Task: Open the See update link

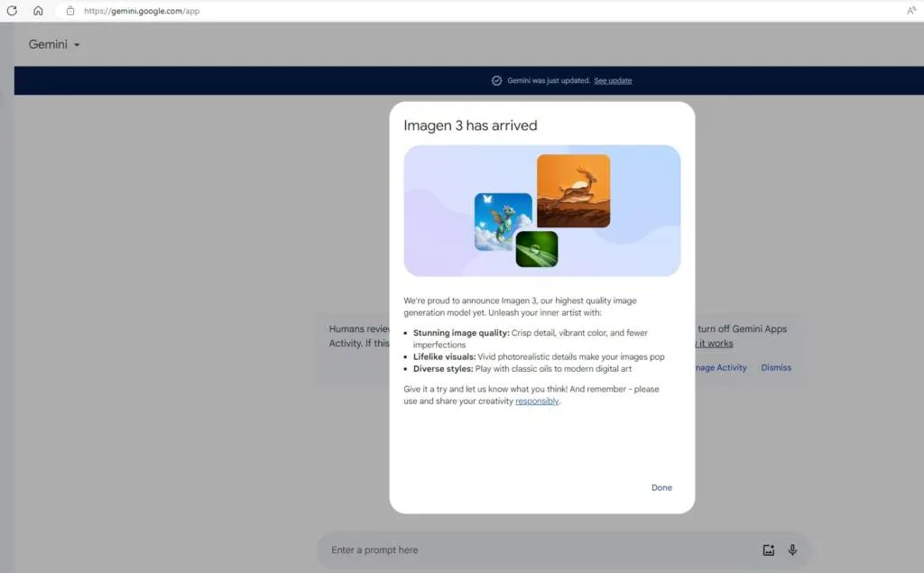Action: tap(613, 81)
